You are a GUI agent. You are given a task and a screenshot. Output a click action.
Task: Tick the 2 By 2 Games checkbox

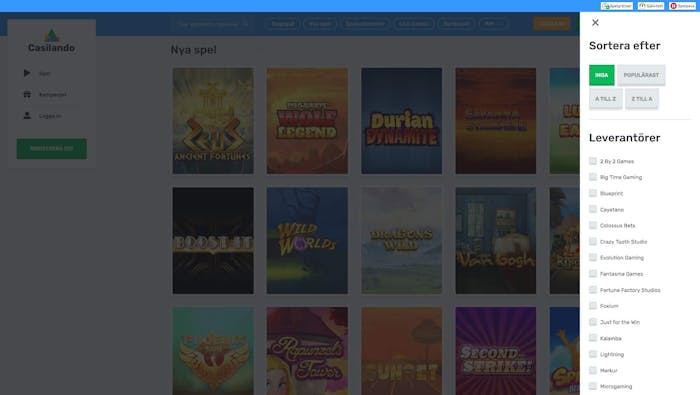593,161
